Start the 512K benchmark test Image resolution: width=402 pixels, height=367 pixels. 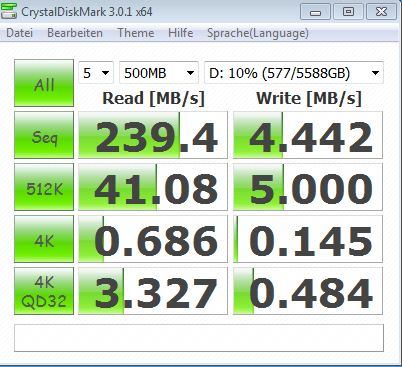(x=44, y=187)
